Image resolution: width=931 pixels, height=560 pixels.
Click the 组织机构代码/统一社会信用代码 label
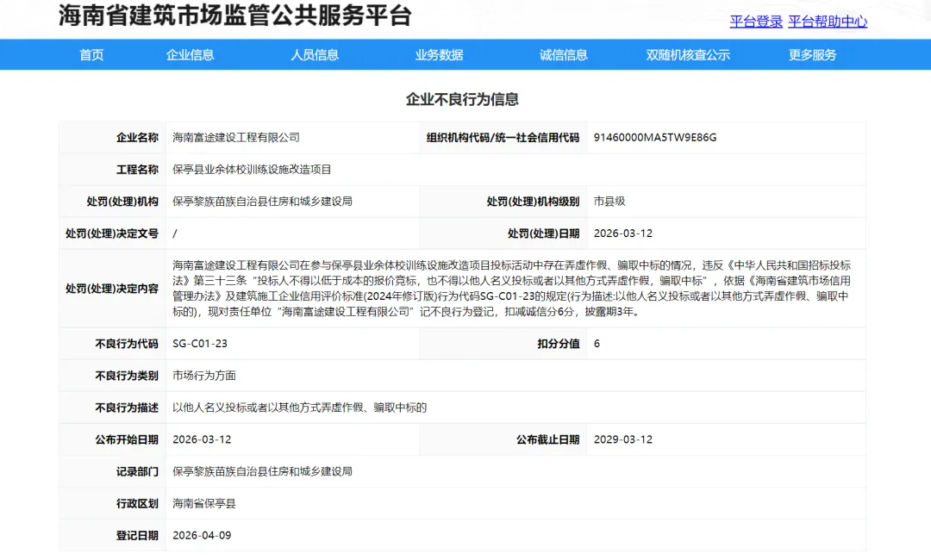pyautogui.click(x=503, y=137)
